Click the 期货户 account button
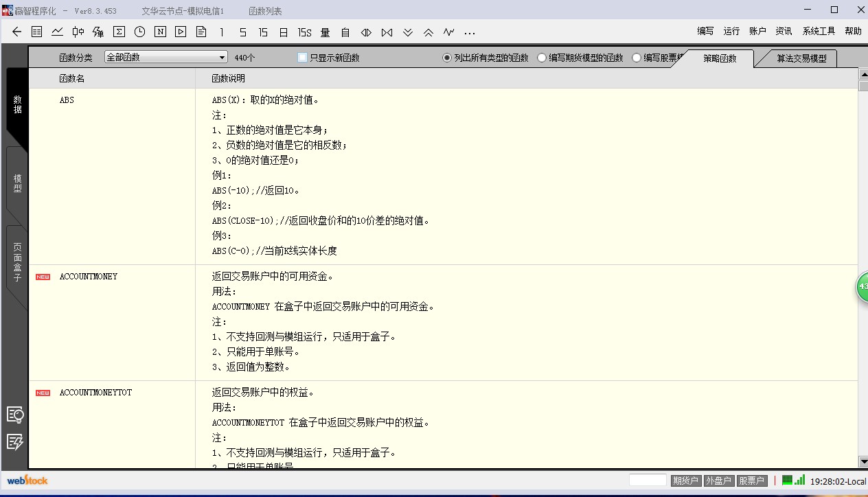 [x=685, y=481]
